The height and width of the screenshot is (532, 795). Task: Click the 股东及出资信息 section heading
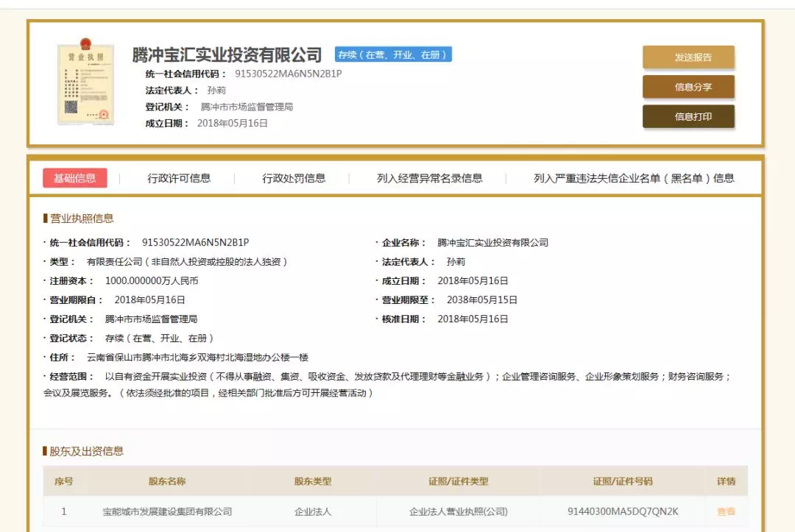tap(86, 452)
